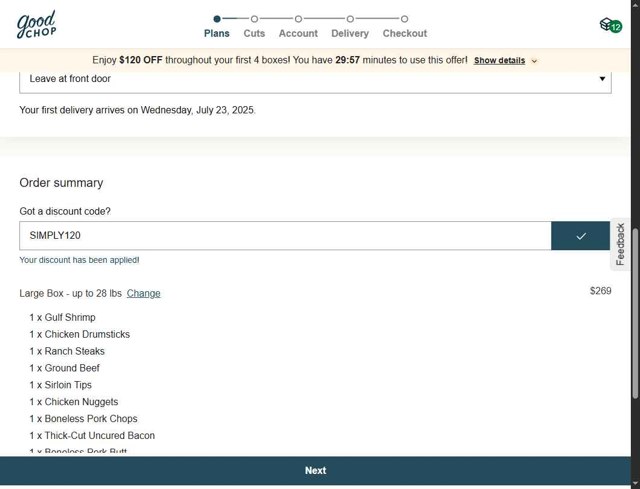Select the '1 x Ranch Steaks' line

67,351
